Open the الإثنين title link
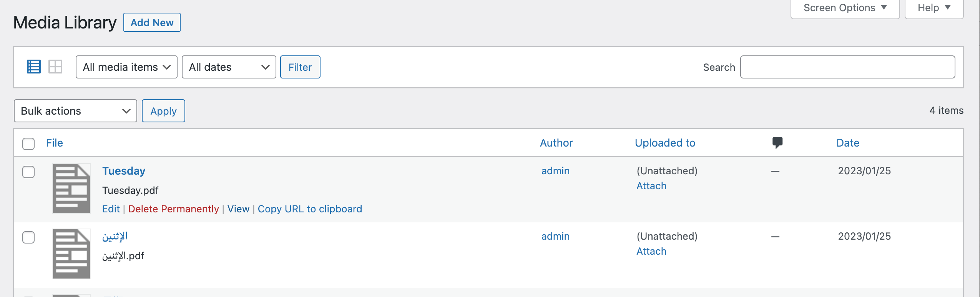The width and height of the screenshot is (980, 297). click(x=115, y=236)
